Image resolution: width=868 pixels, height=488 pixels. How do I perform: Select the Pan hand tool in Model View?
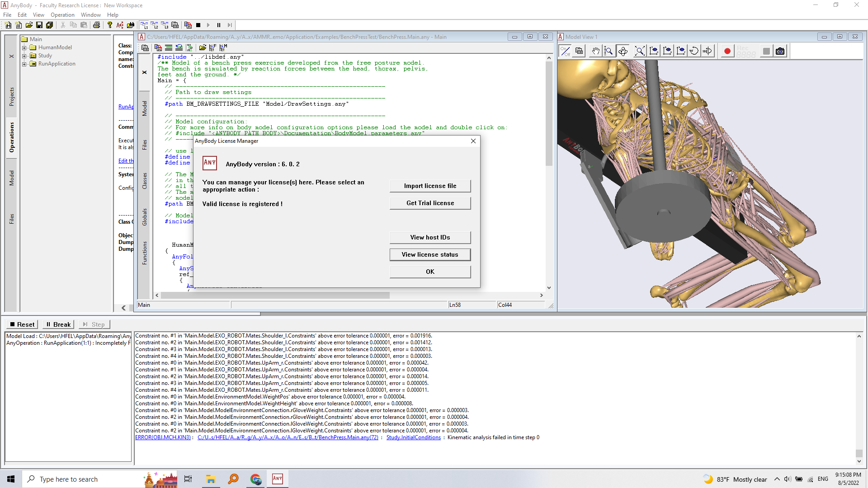[596, 51]
